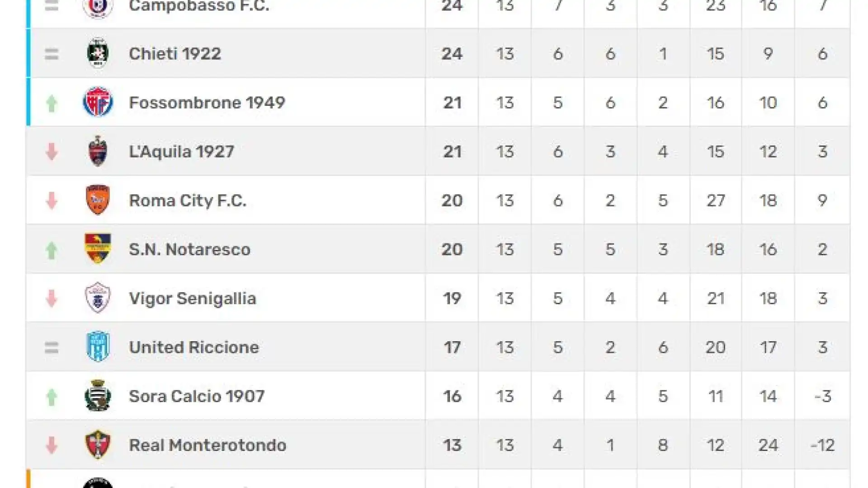
Task: Click the S.N. Notaresco team badge
Action: (x=98, y=249)
